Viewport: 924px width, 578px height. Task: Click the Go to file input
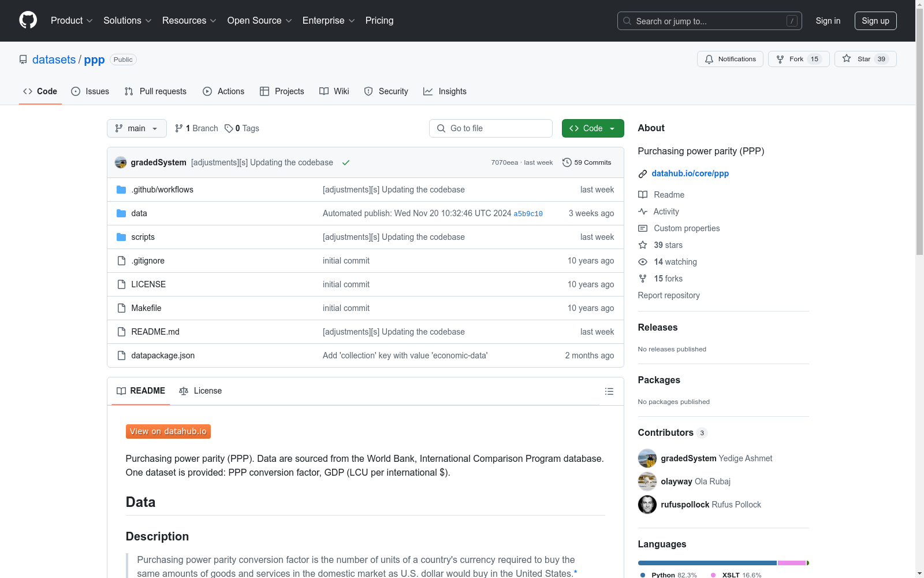click(x=491, y=128)
